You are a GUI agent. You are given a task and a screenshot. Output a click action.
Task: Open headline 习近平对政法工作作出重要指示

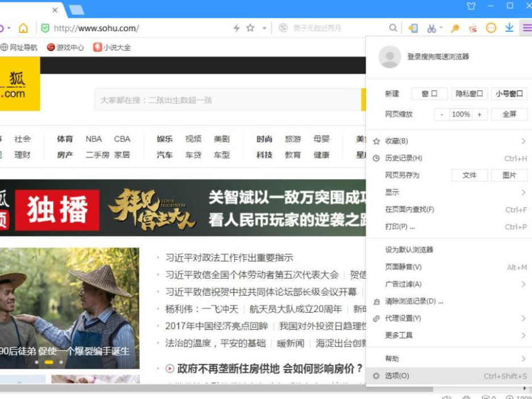230,258
